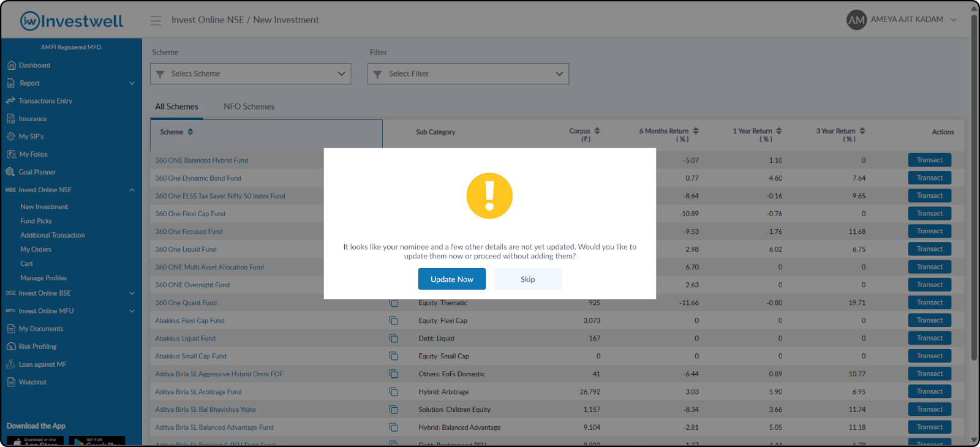Click Download on the App Store badge
This screenshot has height=447, width=980.
35,441
